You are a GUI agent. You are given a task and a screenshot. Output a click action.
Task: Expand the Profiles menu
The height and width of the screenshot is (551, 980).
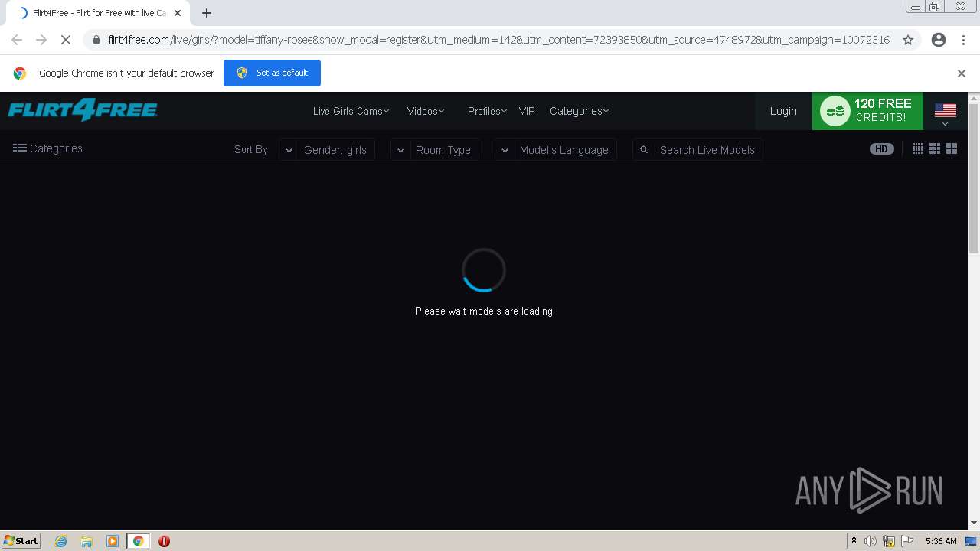pyautogui.click(x=487, y=111)
